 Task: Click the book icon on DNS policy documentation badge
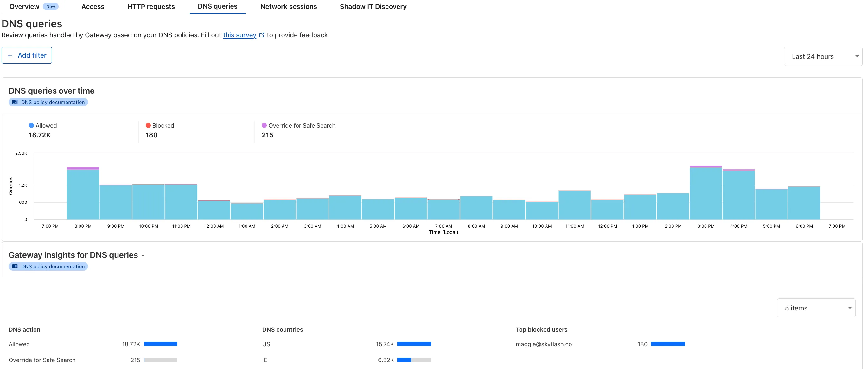[x=15, y=102]
